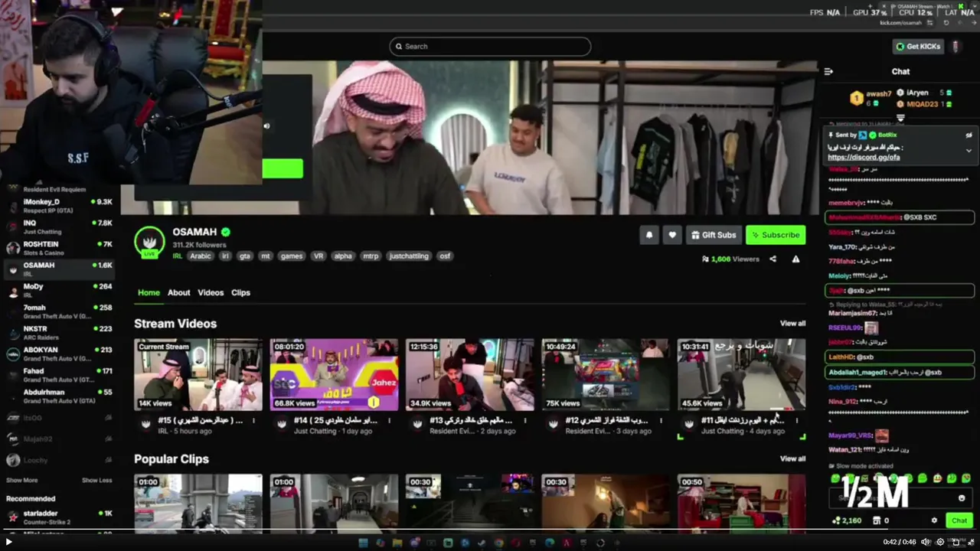Open MoDy channel in sidebar
This screenshot has height=551, width=980.
pos(60,289)
